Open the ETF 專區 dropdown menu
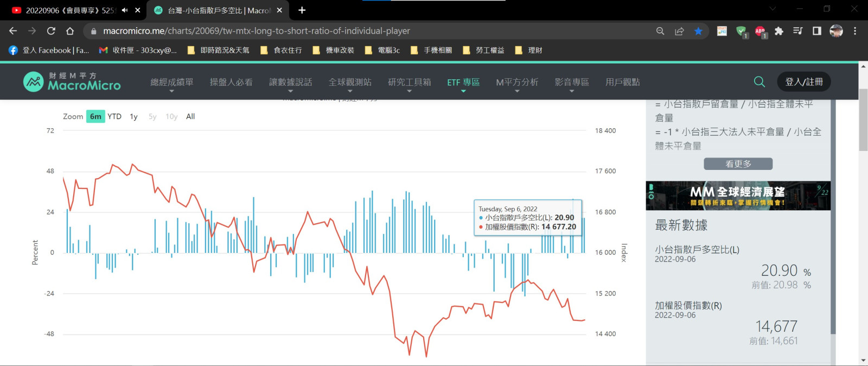Screen dimensions: 868x366 (463, 83)
